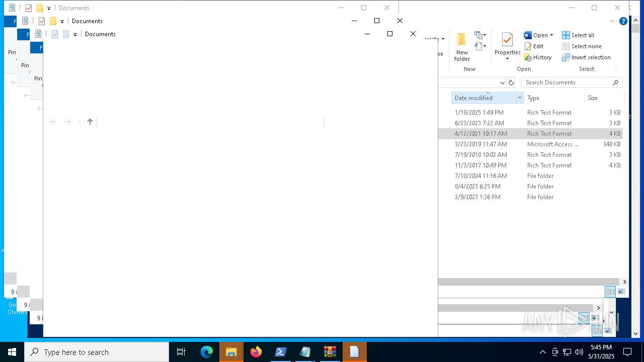Expand the Open button dropdown arrow

[551, 35]
